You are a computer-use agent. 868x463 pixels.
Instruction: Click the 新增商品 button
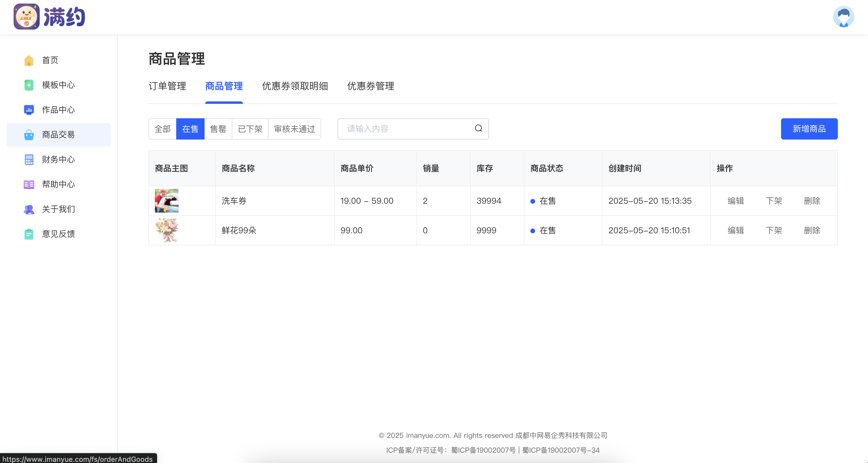click(809, 129)
